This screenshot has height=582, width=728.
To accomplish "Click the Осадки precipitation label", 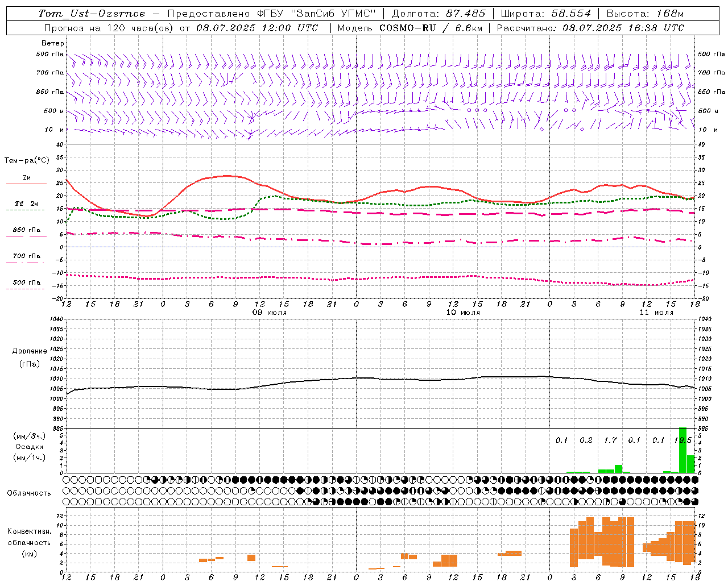I will [x=30, y=447].
